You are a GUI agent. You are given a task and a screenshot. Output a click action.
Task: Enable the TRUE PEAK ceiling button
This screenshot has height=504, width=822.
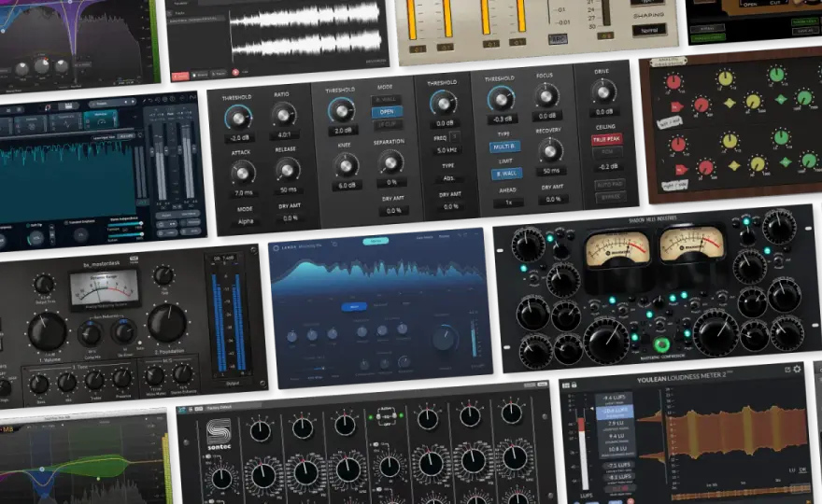[606, 139]
